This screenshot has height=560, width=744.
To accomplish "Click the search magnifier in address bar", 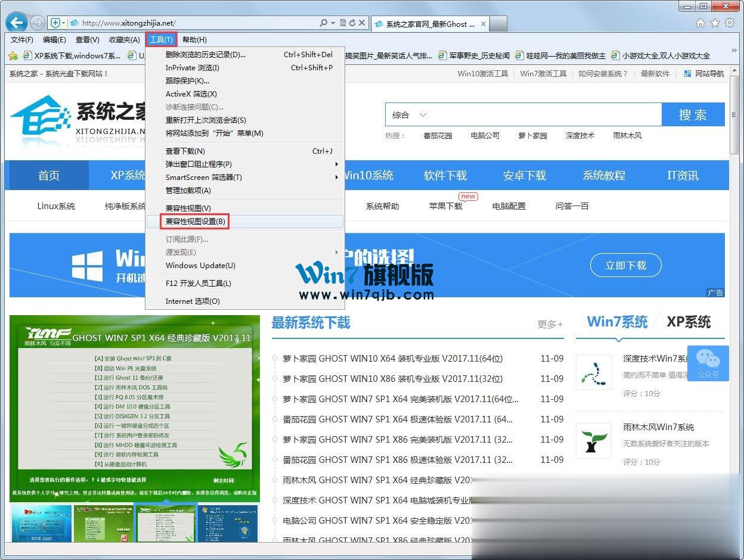I will (x=323, y=23).
